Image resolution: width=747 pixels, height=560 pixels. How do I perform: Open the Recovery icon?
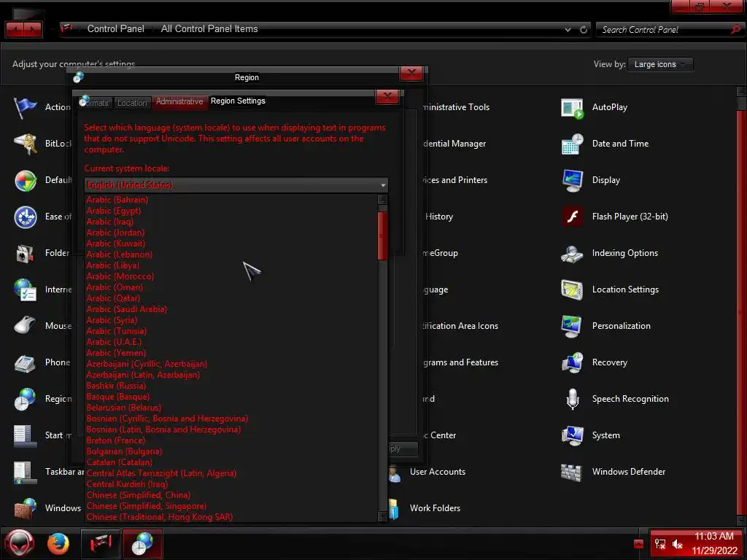pyautogui.click(x=572, y=363)
